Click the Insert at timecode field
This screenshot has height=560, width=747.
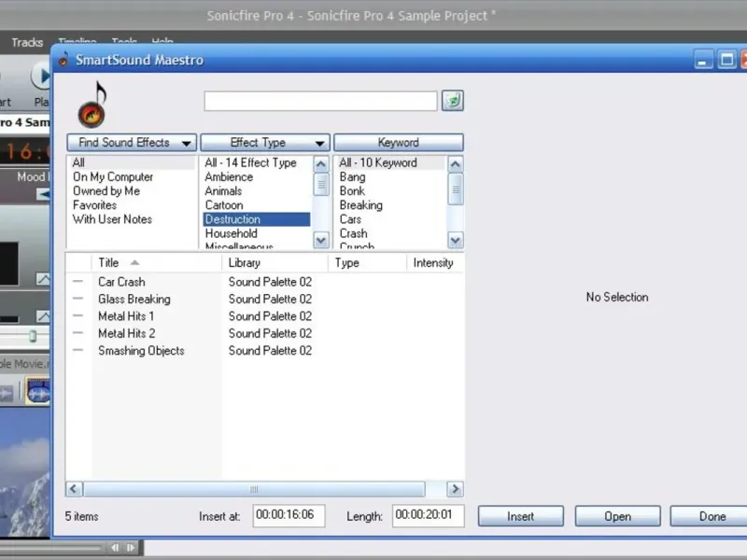click(289, 516)
